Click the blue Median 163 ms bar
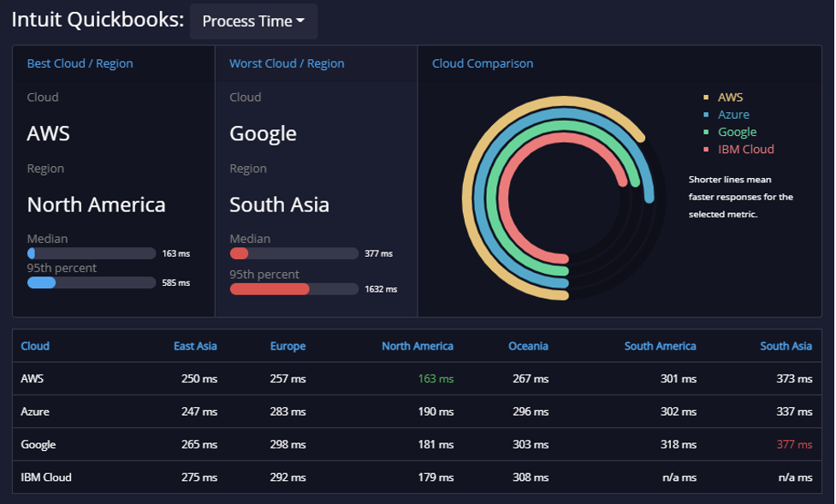The height and width of the screenshot is (504, 836). 92,253
